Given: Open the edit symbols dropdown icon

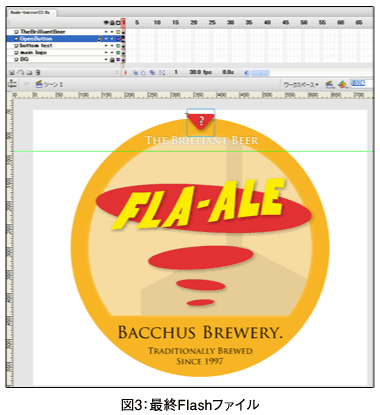Looking at the screenshot, I should pos(342,84).
